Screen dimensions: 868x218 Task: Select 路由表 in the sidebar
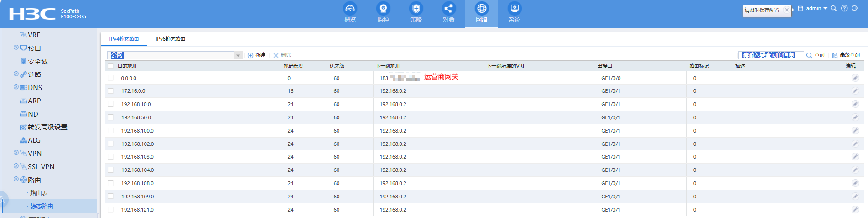click(39, 193)
